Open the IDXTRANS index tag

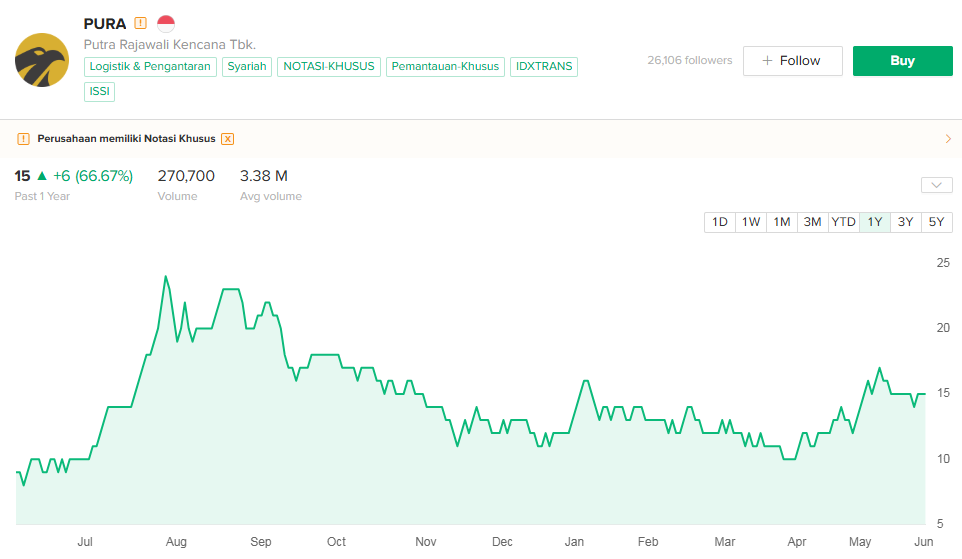[544, 67]
